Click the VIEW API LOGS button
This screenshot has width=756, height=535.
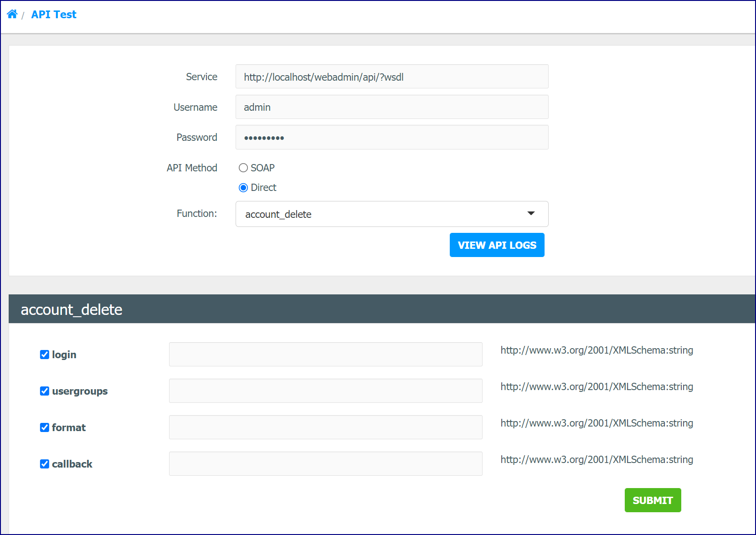(497, 245)
